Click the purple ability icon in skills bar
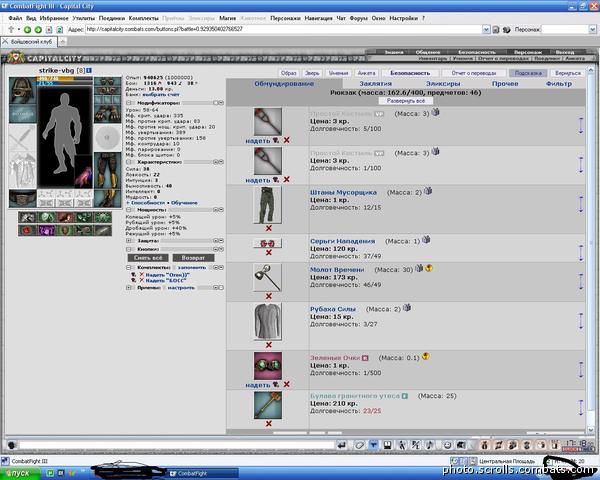The image size is (600, 480). point(46,230)
